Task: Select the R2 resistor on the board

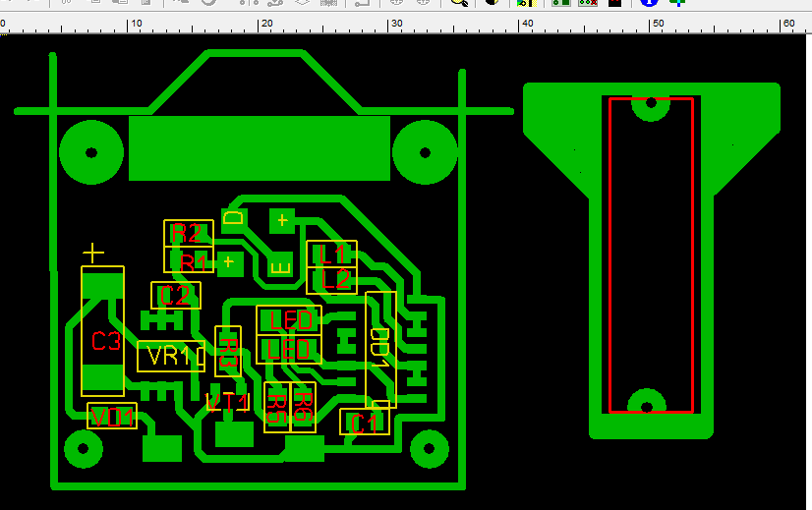Action: 188,233
